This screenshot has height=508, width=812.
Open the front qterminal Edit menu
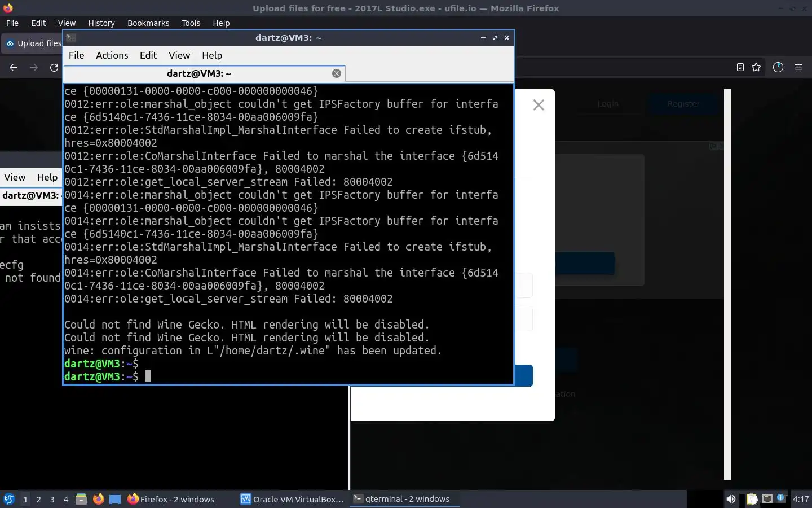tap(148, 55)
